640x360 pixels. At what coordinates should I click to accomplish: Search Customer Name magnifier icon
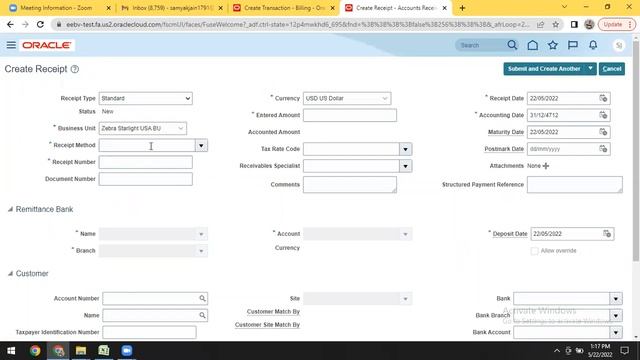point(202,315)
